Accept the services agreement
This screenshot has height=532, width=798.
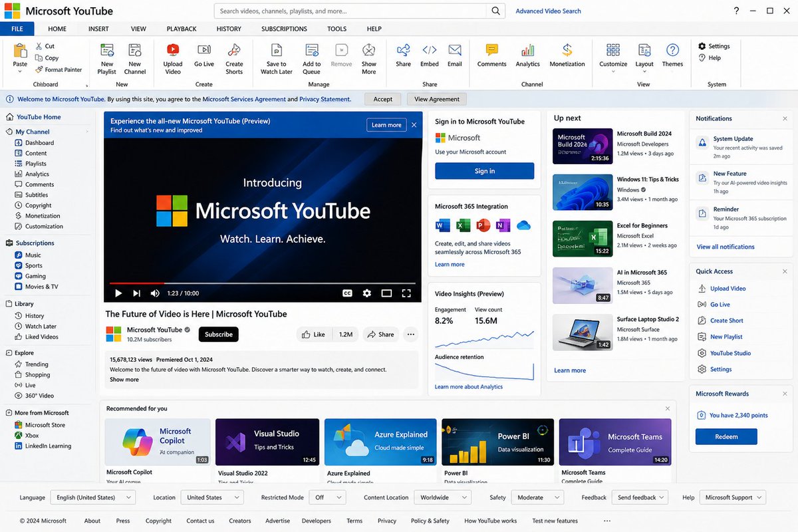pos(383,99)
